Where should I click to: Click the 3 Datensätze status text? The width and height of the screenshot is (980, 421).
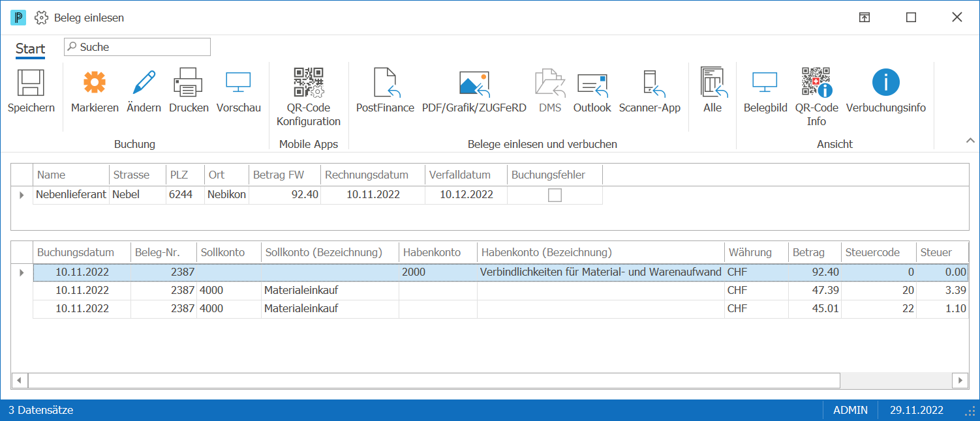40,411
